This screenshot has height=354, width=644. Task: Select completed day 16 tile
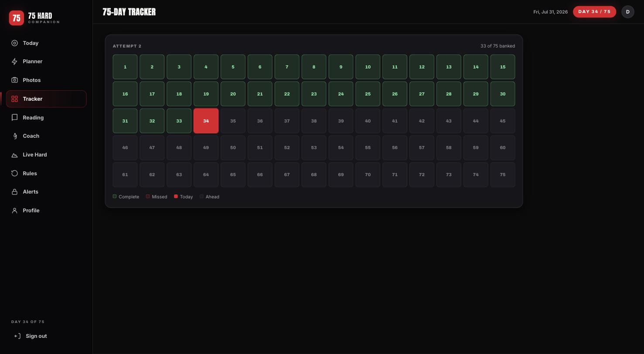point(125,94)
